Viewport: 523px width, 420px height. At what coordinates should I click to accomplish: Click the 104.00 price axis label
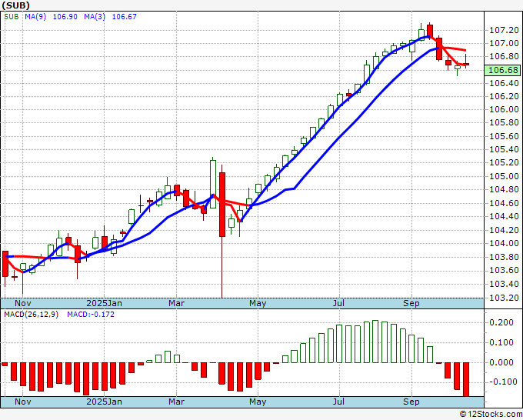point(504,244)
